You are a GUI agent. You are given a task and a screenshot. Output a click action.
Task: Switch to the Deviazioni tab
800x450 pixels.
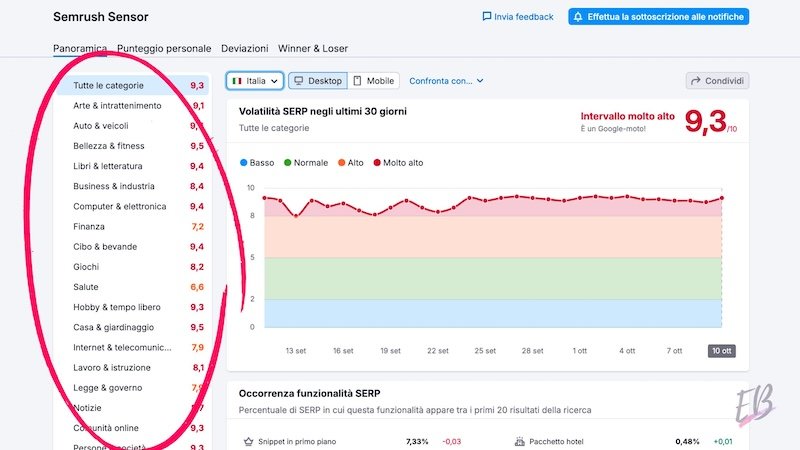coord(244,48)
